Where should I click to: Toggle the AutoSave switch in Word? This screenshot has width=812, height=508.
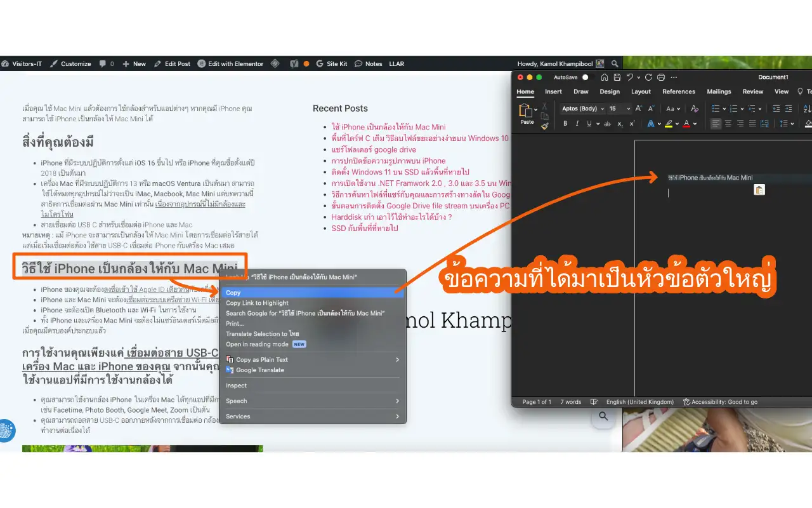pos(588,77)
